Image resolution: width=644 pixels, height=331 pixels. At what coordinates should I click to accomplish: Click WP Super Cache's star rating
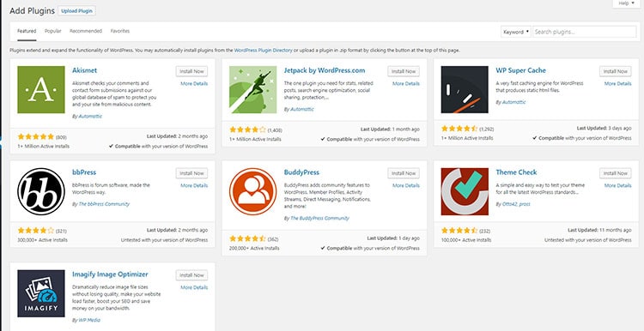click(459, 129)
